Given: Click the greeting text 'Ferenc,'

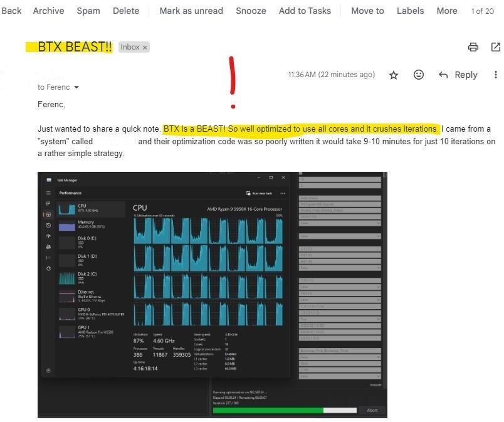Looking at the screenshot, I should 51,104.
